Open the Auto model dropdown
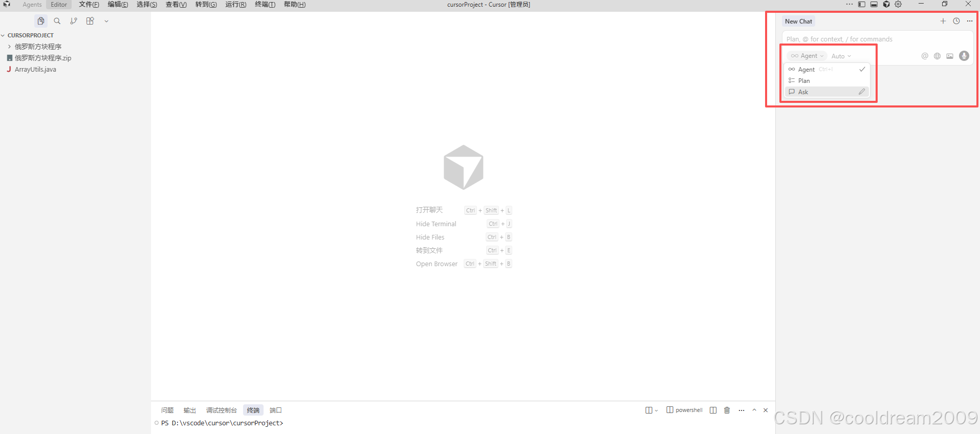980x434 pixels. 841,56
